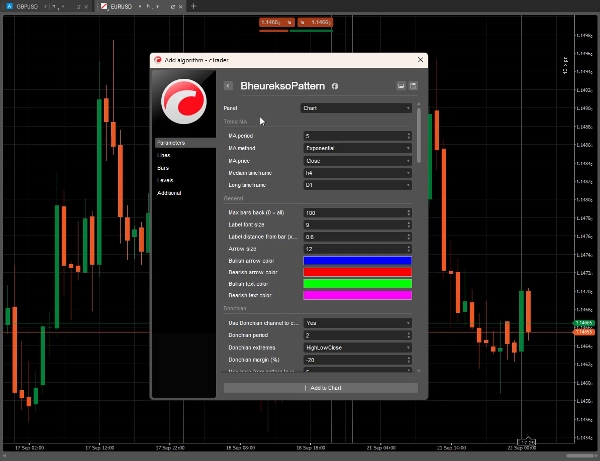Image resolution: width=600 pixels, height=461 pixels.
Task: Click the MA period stepper arrows
Action: [409, 136]
